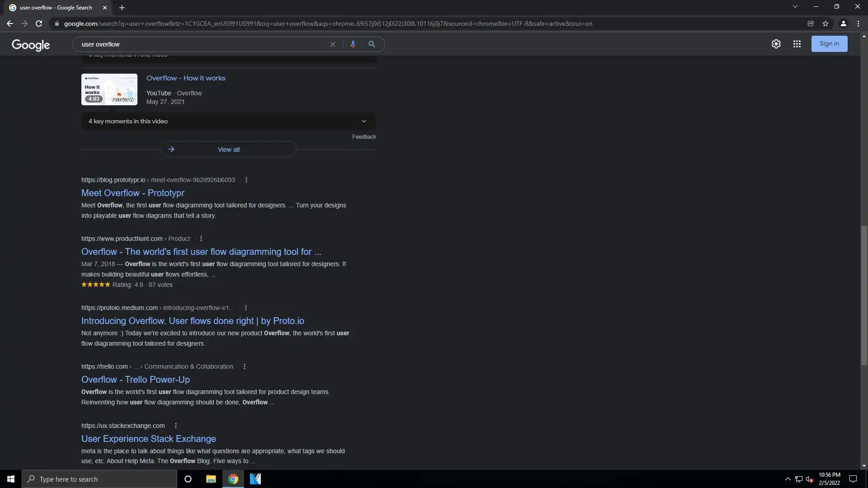Open the Chrome profile icon
This screenshot has height=488, width=868.
[x=843, y=23]
